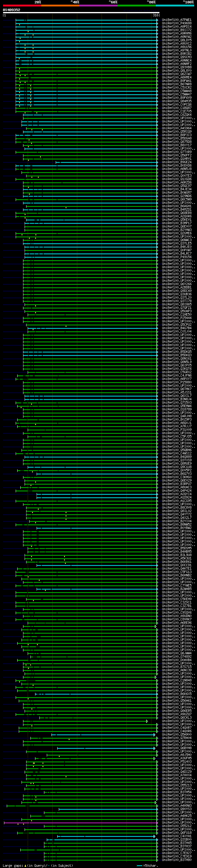The width and height of the screenshot is (197, 868).
Task: Open hit UniRef100_C1E7Q5
Action: coord(176,111)
